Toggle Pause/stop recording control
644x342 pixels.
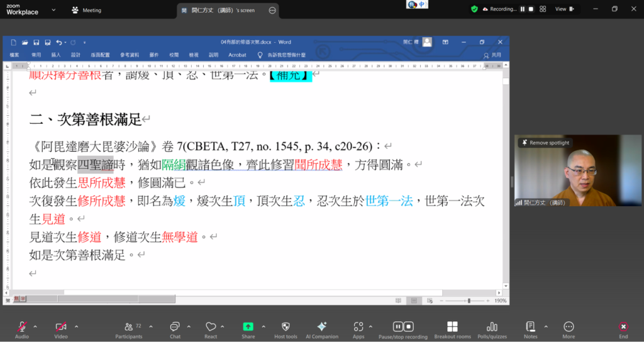coord(402,326)
